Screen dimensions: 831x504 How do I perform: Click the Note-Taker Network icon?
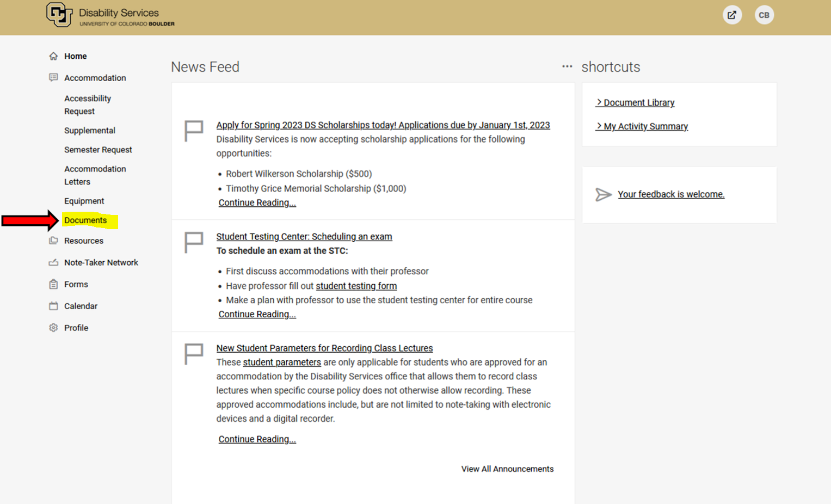point(53,262)
